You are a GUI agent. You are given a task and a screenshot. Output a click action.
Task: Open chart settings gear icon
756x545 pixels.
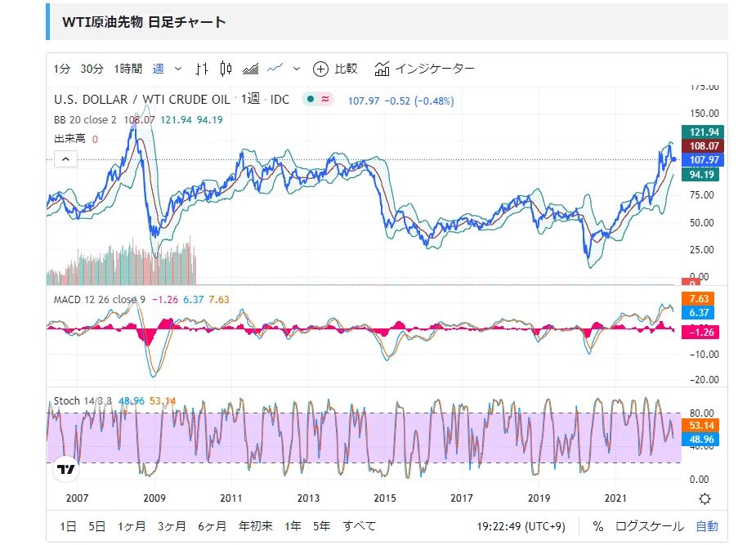coord(705,498)
